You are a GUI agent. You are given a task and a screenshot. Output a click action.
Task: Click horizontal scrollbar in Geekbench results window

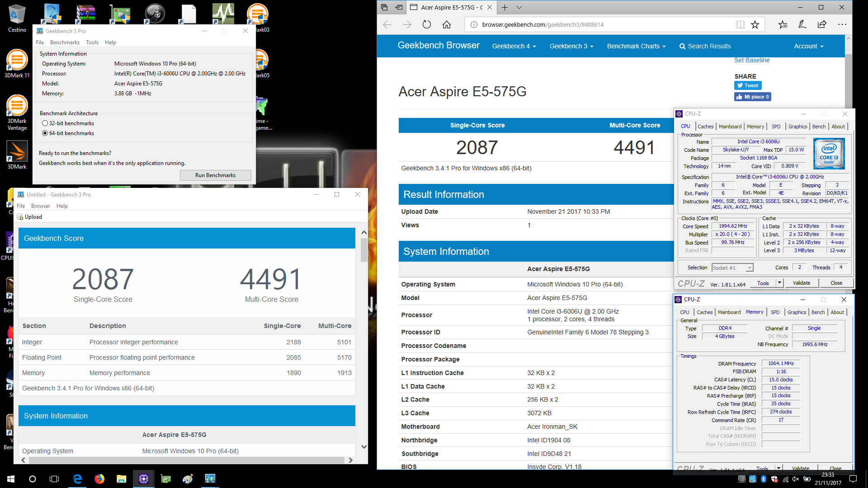[187, 460]
